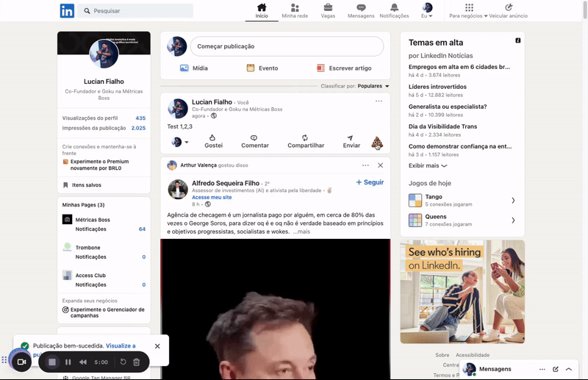This screenshot has height=380, width=588.
Task: Click Começar publicação field
Action: click(x=287, y=46)
